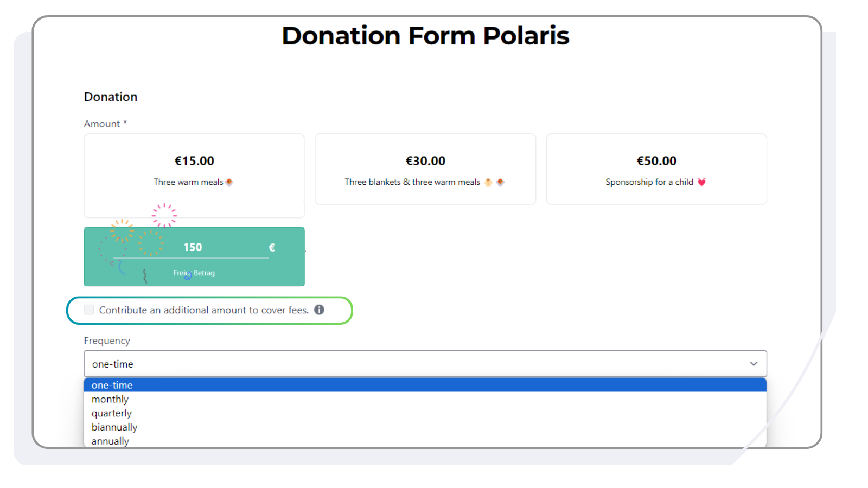Select the €30.00 blankets and meals option
868x488 pixels.
coord(425,170)
